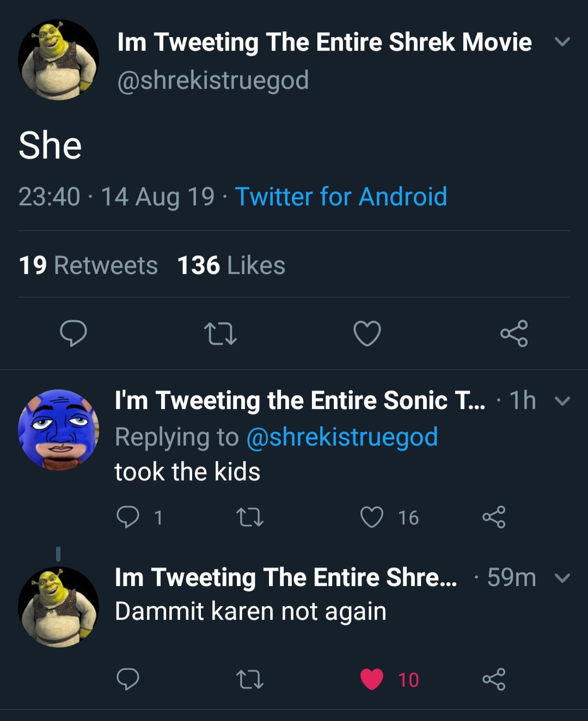The height and width of the screenshot is (721, 588).
Task: View the list of 19 Retweets
Action: pos(88,266)
